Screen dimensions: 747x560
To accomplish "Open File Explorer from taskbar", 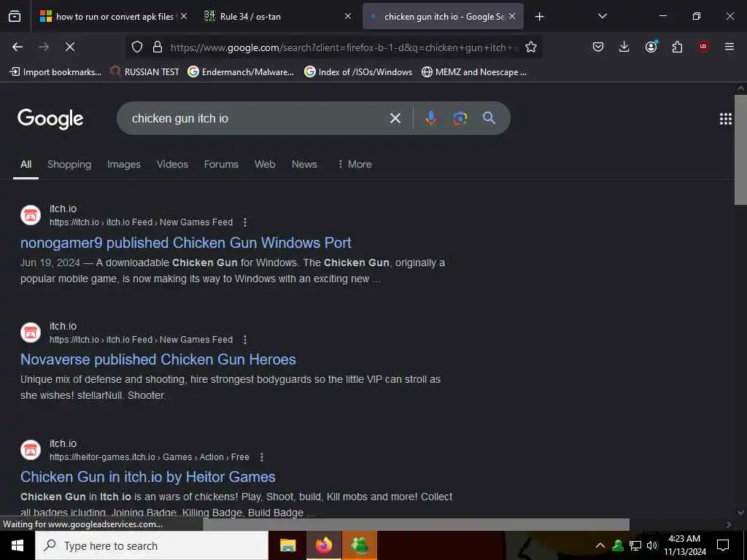I will (287, 545).
